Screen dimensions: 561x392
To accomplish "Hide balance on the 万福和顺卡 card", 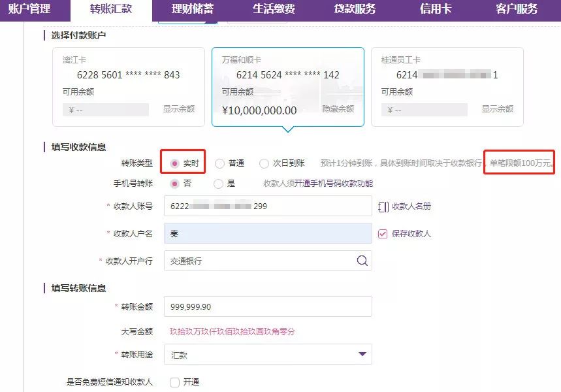I will 338,109.
